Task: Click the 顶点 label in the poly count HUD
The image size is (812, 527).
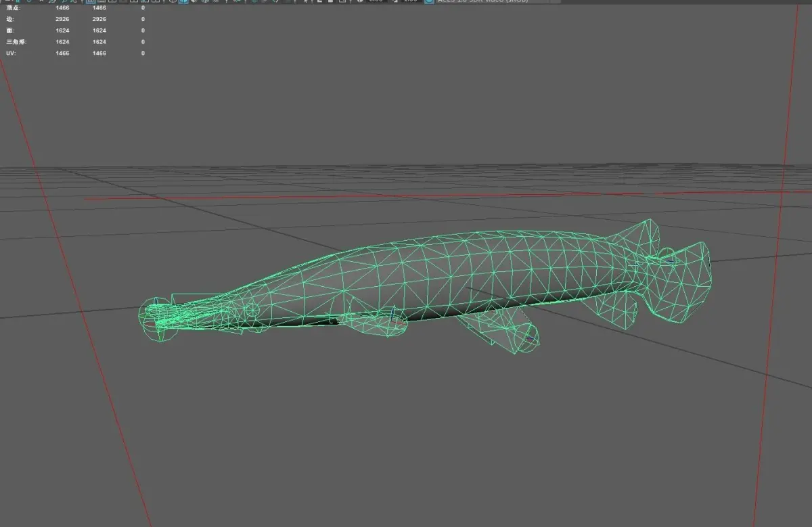Action: tap(13, 8)
